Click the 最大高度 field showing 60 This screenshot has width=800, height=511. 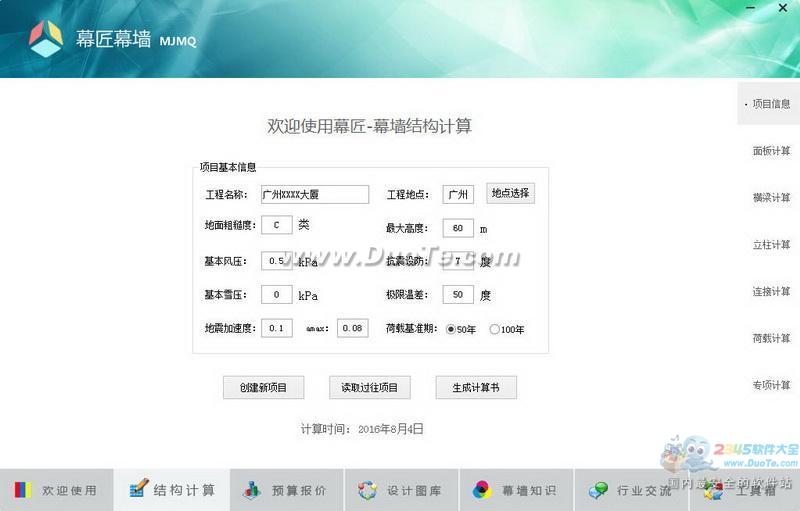pos(458,228)
